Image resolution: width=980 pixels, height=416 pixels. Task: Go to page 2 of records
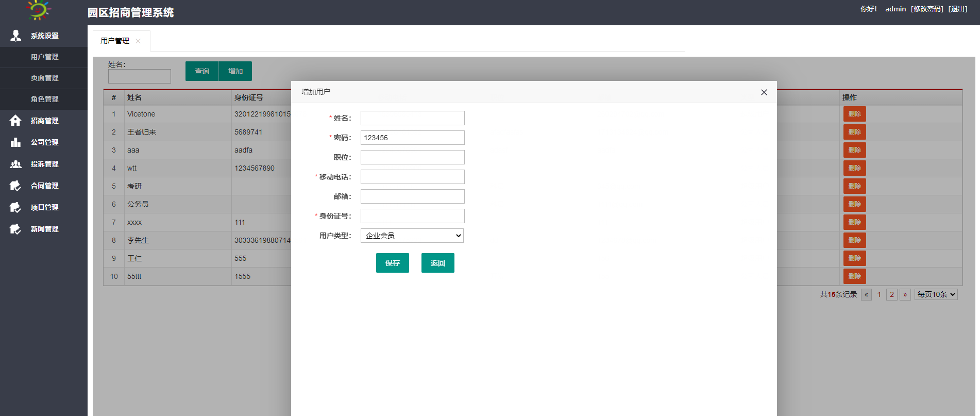click(x=892, y=294)
